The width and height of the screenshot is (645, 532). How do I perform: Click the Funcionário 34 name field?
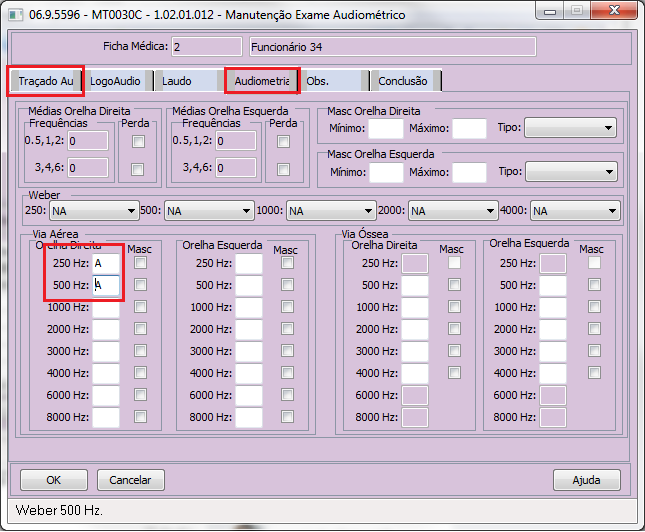tap(393, 46)
